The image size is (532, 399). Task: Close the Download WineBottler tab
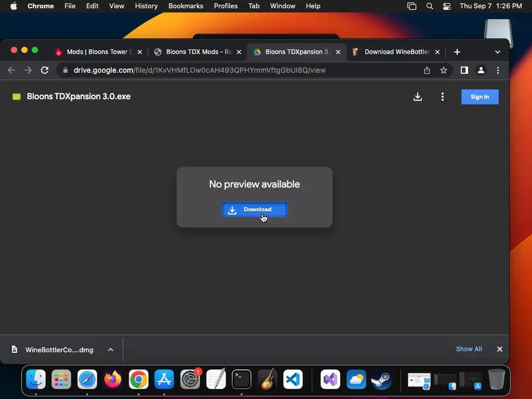437,52
